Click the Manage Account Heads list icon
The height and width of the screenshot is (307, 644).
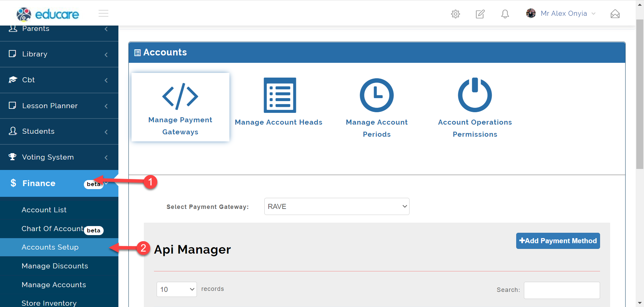[280, 95]
